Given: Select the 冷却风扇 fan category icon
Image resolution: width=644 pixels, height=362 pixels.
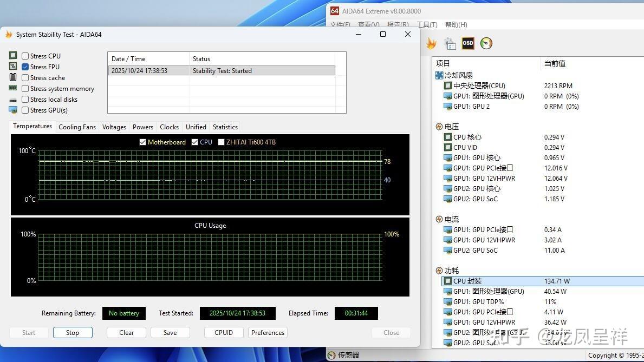Looking at the screenshot, I should [x=439, y=75].
